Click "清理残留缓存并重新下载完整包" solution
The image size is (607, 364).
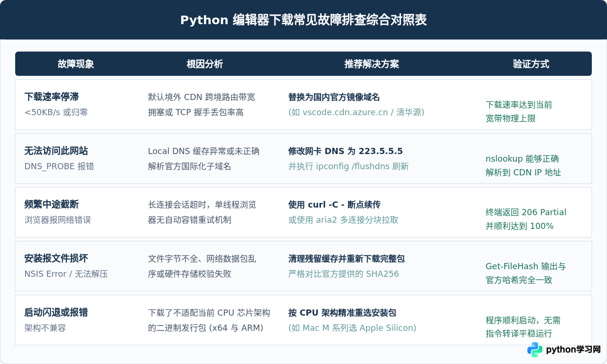[x=347, y=259]
